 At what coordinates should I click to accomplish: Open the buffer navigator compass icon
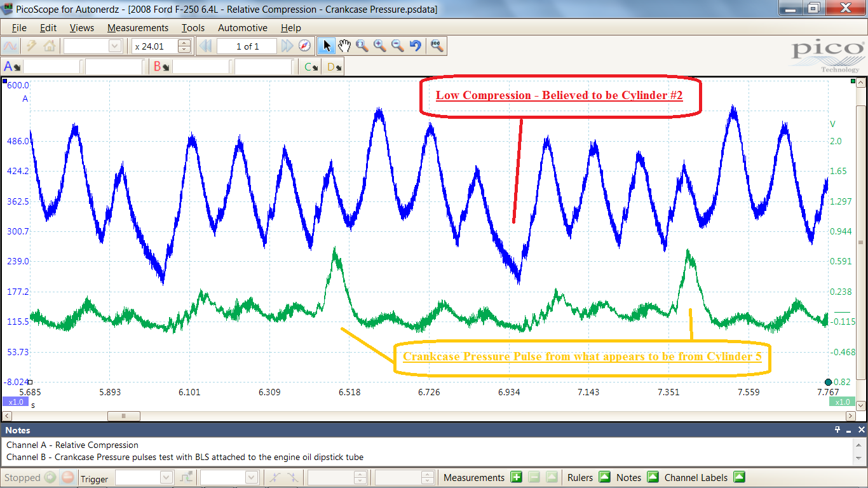coord(304,46)
